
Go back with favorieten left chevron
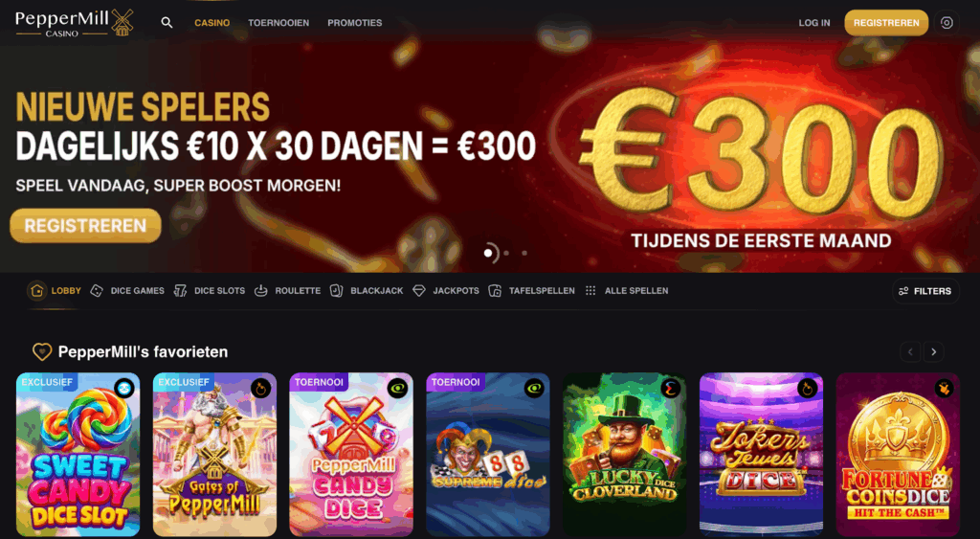pos(910,352)
